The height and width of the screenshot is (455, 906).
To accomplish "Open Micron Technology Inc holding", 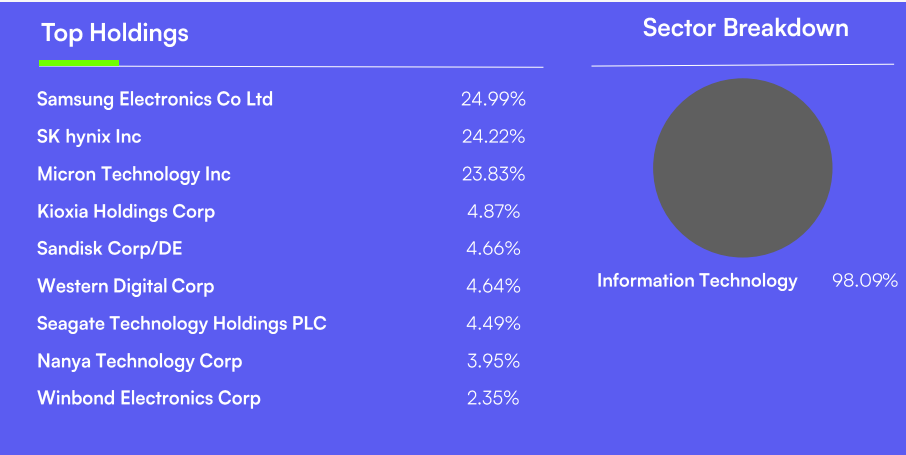I will point(134,174).
